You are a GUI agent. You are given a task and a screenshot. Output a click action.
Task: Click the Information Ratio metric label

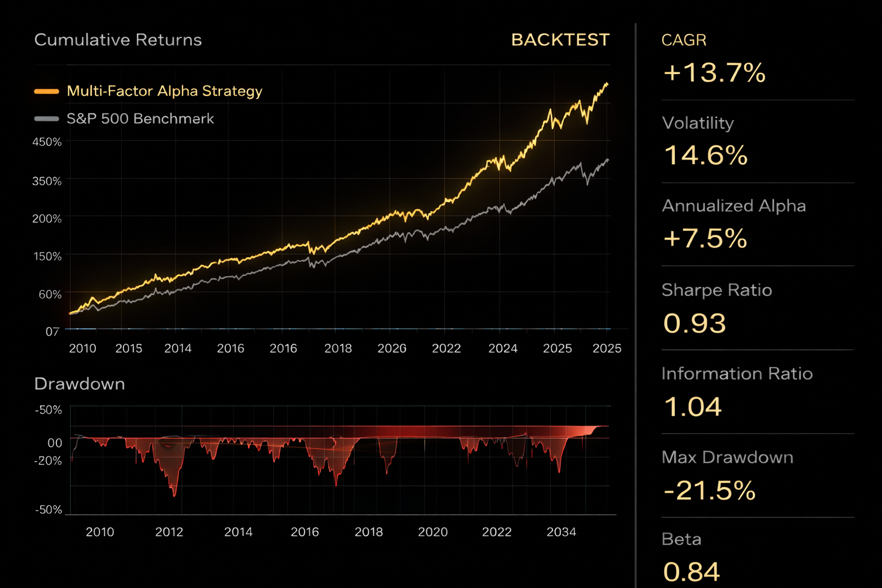tap(737, 374)
